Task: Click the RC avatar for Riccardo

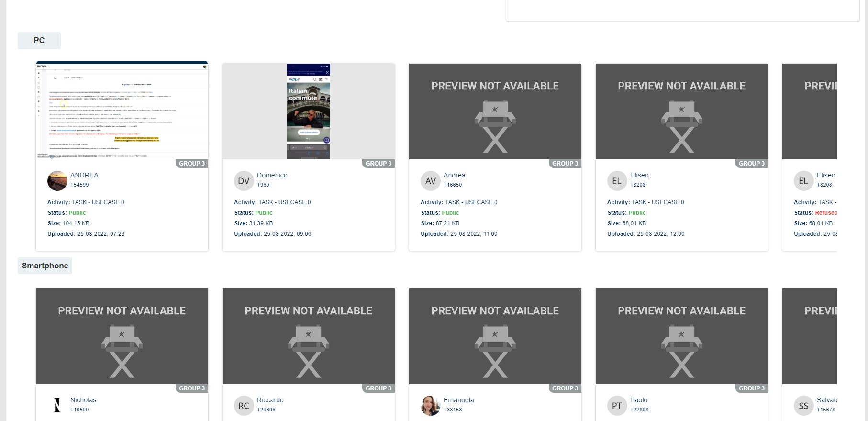Action: [244, 406]
